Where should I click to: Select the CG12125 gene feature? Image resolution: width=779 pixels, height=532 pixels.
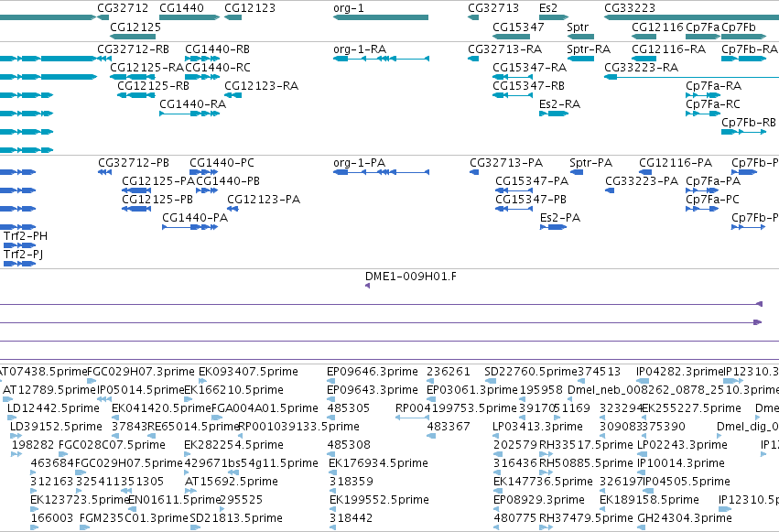point(132,37)
